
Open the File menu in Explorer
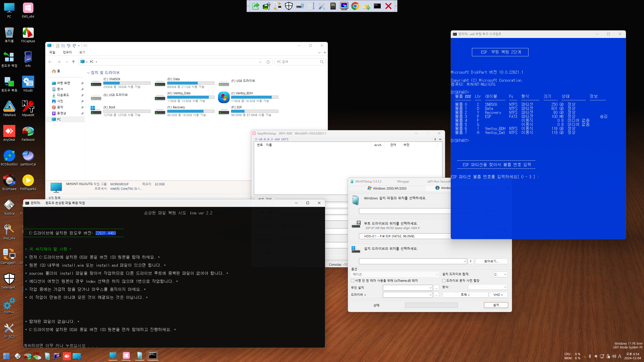tap(52, 52)
